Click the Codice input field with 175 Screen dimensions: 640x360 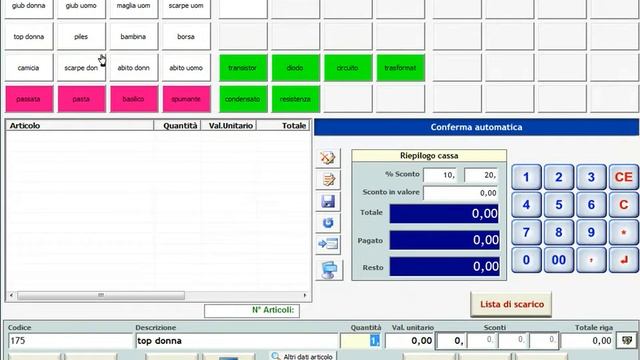[x=70, y=341]
